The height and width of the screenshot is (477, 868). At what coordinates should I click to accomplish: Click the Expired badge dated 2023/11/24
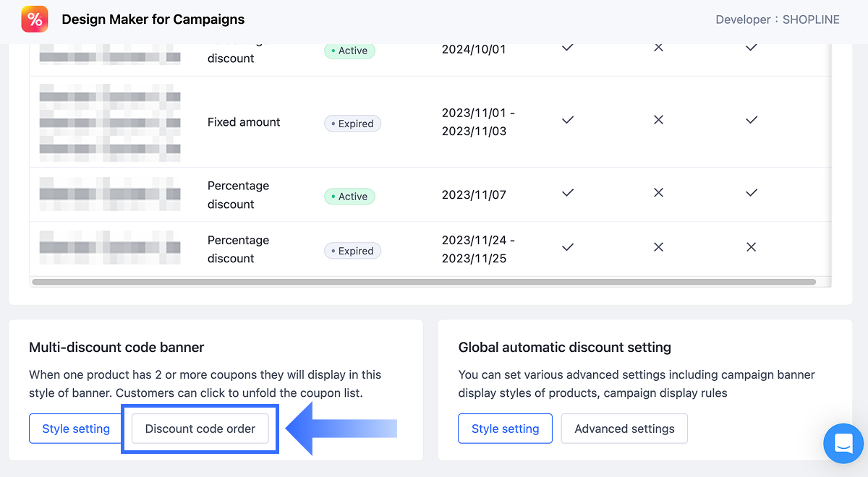[x=352, y=251]
